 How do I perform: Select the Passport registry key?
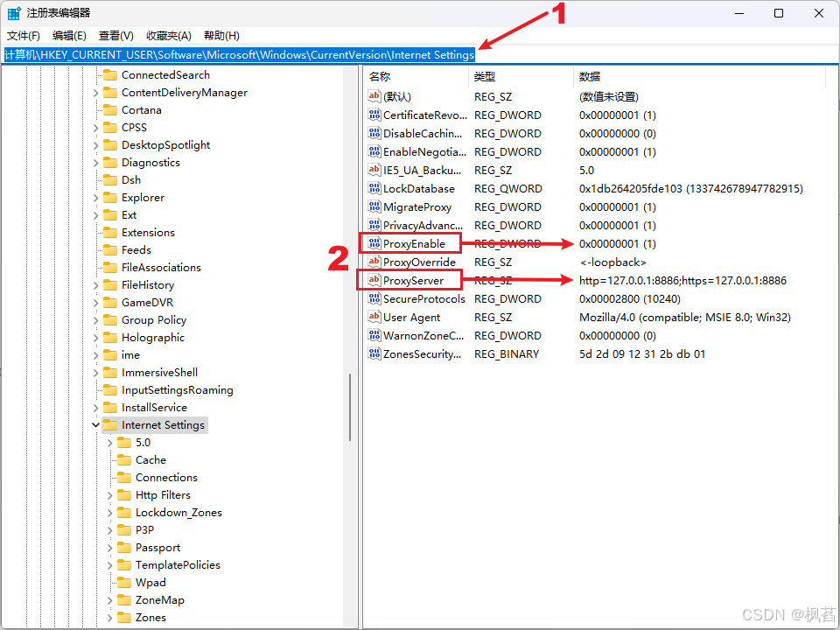click(x=160, y=547)
